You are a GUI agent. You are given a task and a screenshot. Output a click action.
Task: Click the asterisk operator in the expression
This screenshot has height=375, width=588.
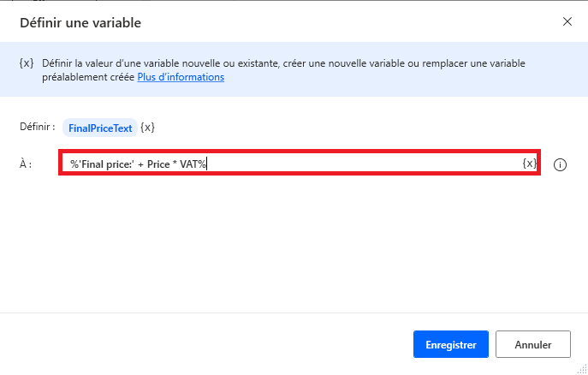tap(175, 164)
